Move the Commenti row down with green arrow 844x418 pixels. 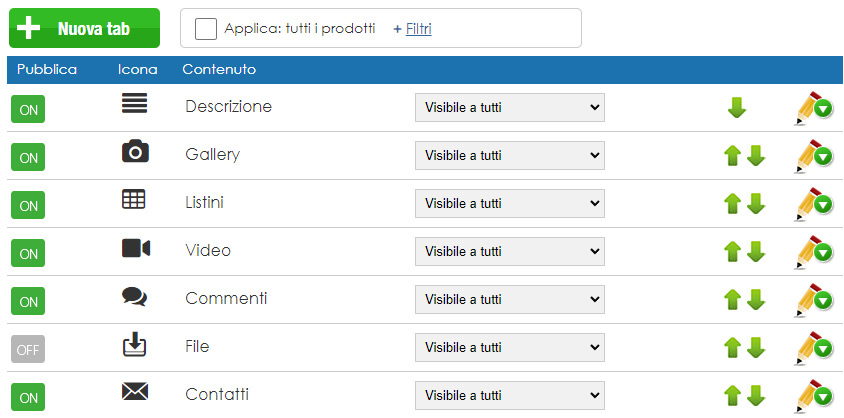point(756,300)
